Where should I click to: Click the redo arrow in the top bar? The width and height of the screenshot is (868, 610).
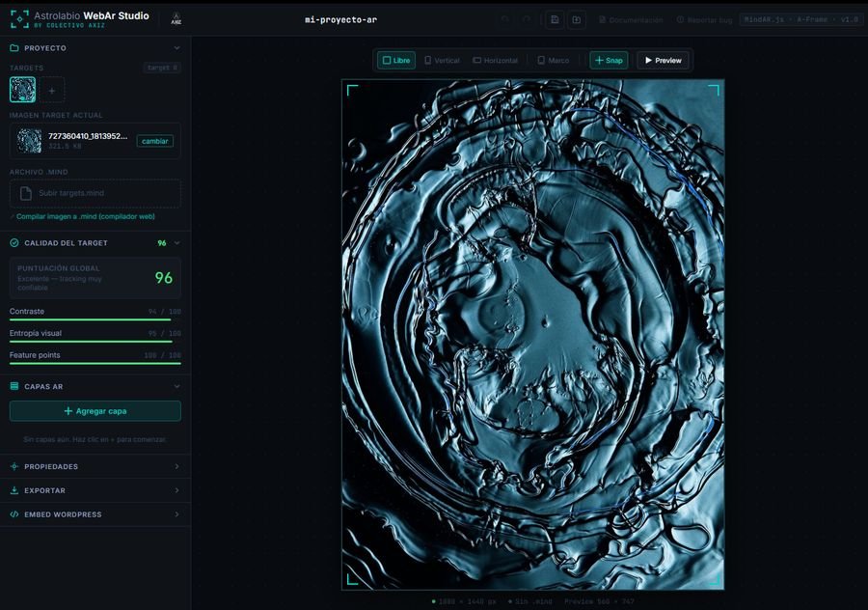tap(527, 19)
